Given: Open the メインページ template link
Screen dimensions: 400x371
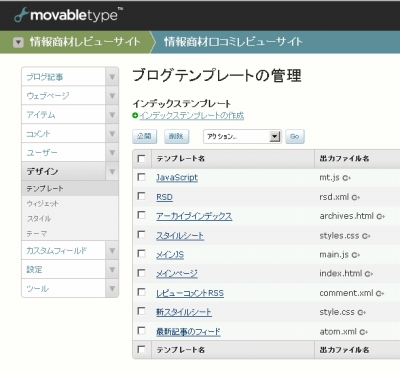Looking at the screenshot, I should 177,274.
